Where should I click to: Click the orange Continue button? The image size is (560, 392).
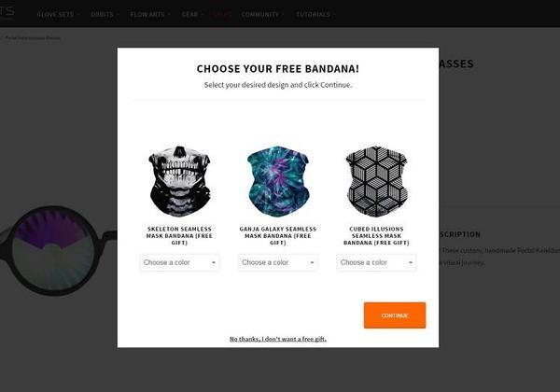pos(395,315)
